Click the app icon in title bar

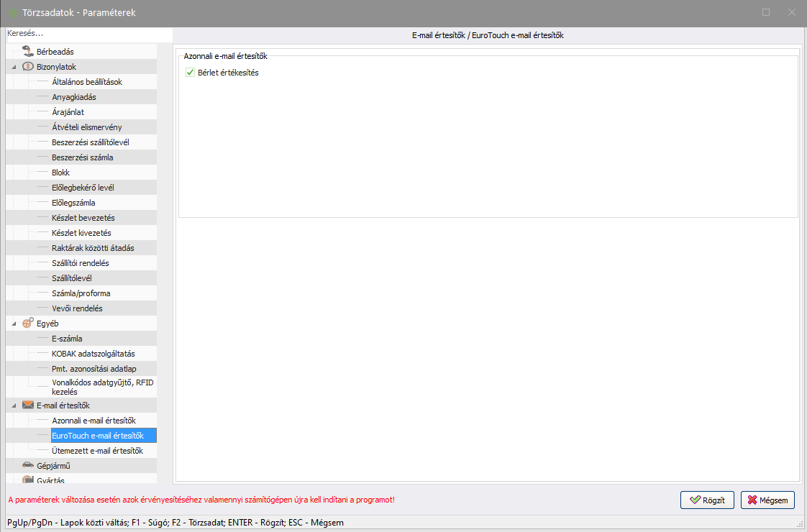pyautogui.click(x=14, y=13)
